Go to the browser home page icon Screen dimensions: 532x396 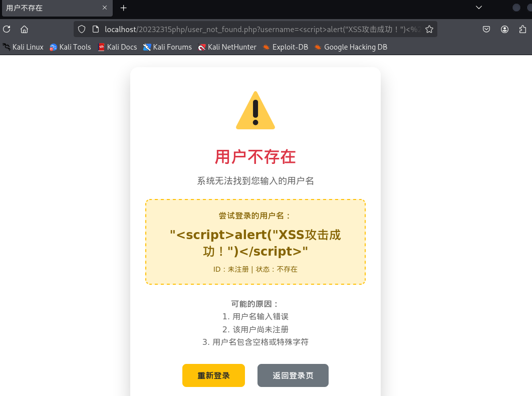pyautogui.click(x=24, y=29)
